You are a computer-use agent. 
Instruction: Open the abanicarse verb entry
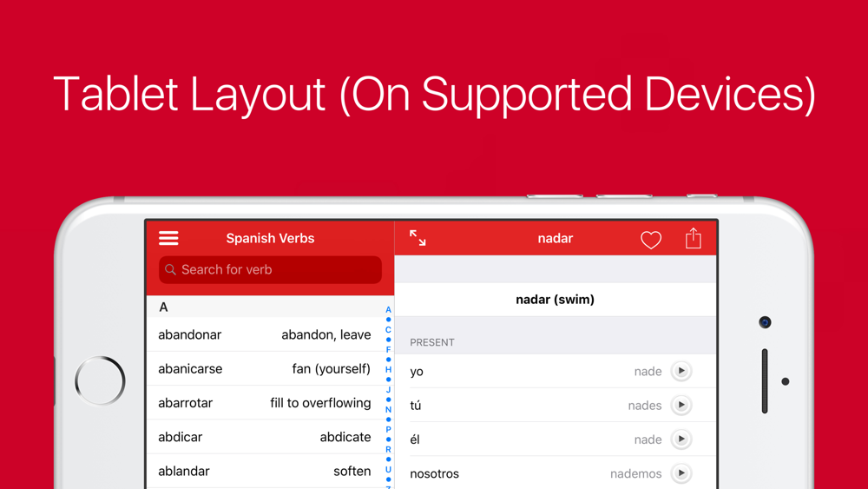[x=265, y=369]
